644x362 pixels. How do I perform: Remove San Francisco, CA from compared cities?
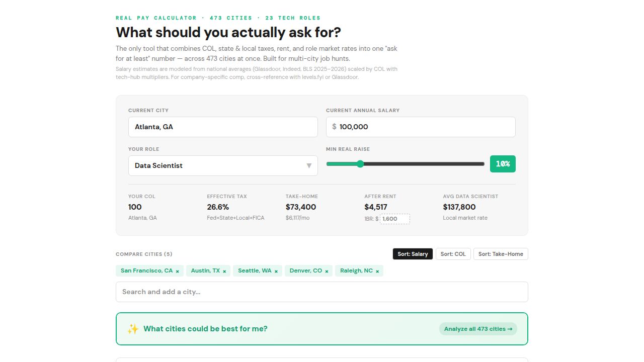tap(177, 270)
